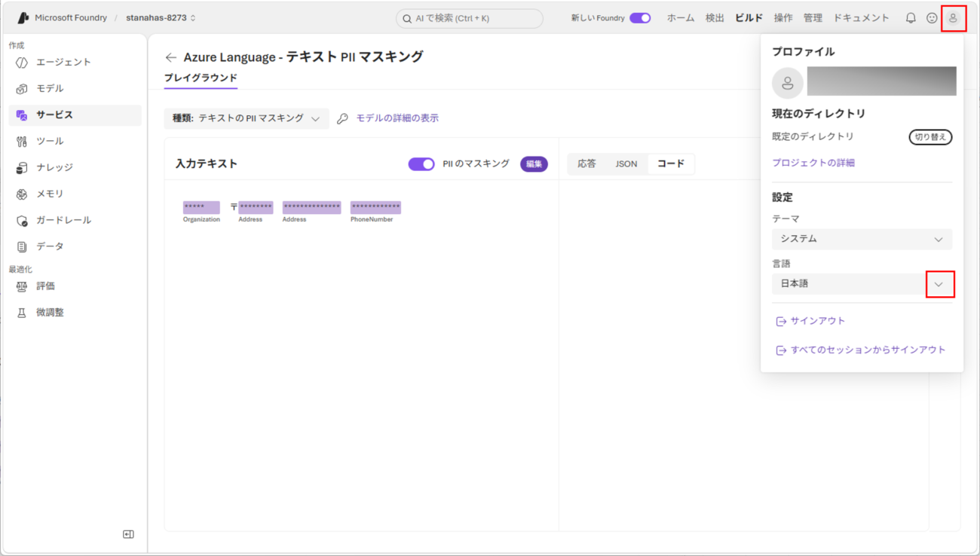Viewport: 980px width, 556px height.
Task: Open the テーマ システム dropdown
Action: (x=862, y=239)
